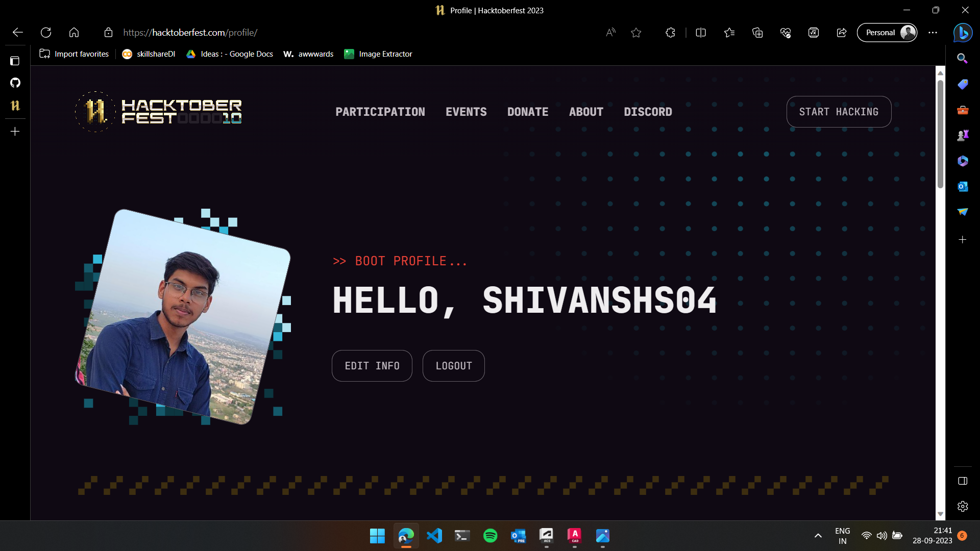Screen dimensions: 980x551
Task: Open the EVENTS navigation item
Action: tap(466, 112)
